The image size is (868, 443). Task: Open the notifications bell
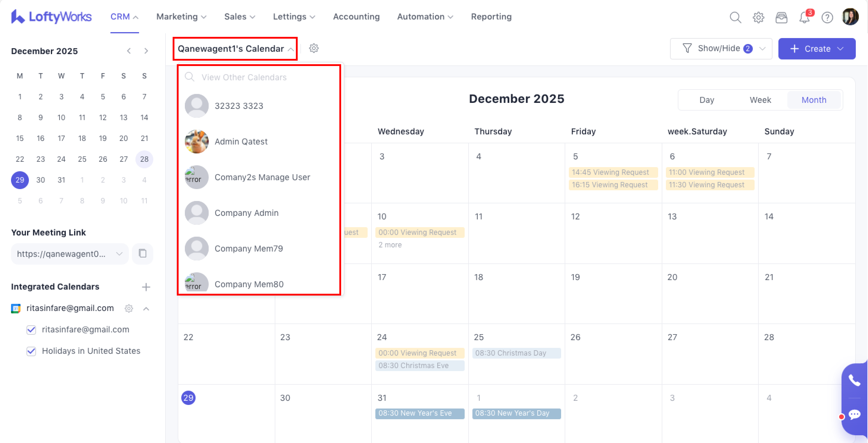coord(804,17)
